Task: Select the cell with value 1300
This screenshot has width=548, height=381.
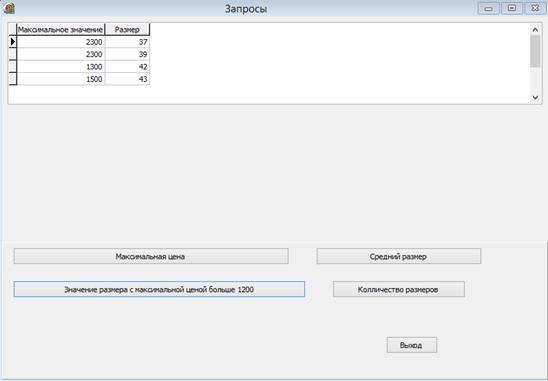Action: pyautogui.click(x=60, y=67)
